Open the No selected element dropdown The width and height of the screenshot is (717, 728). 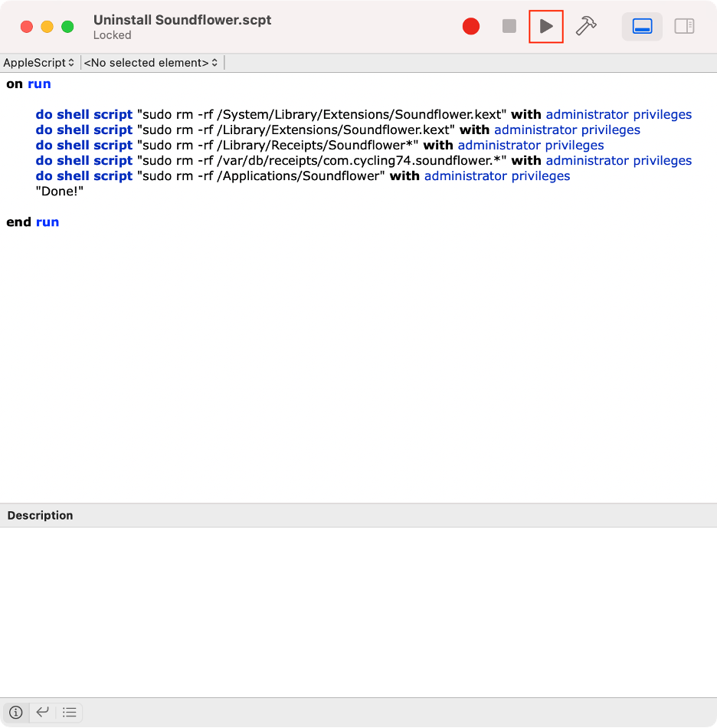[x=151, y=63]
